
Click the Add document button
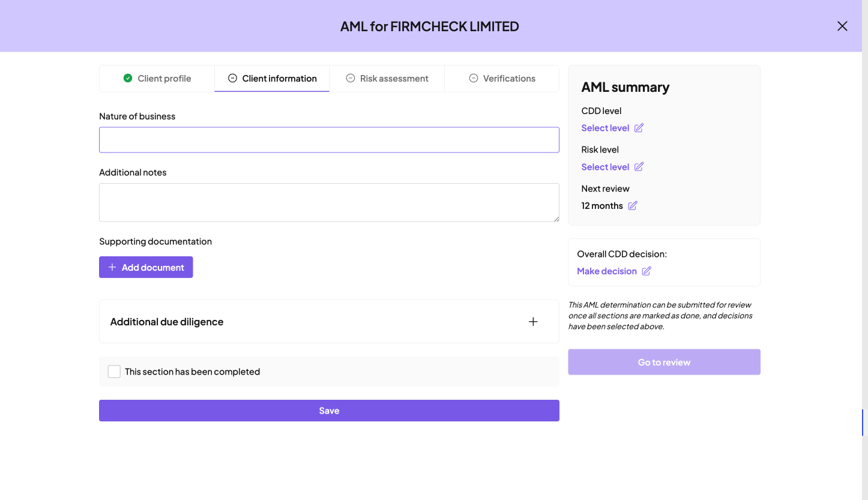(x=146, y=267)
